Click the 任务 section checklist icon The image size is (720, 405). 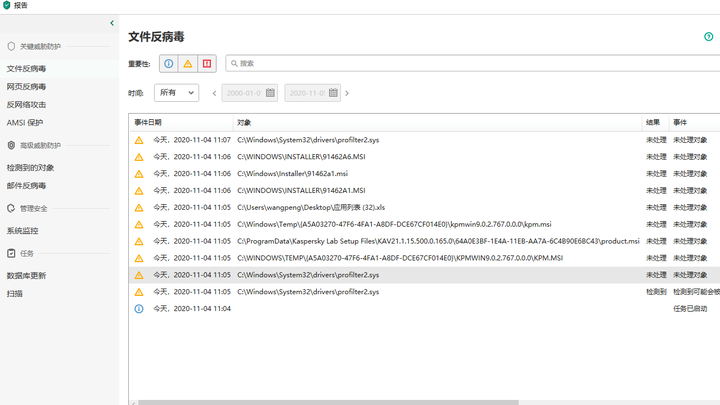(x=11, y=253)
